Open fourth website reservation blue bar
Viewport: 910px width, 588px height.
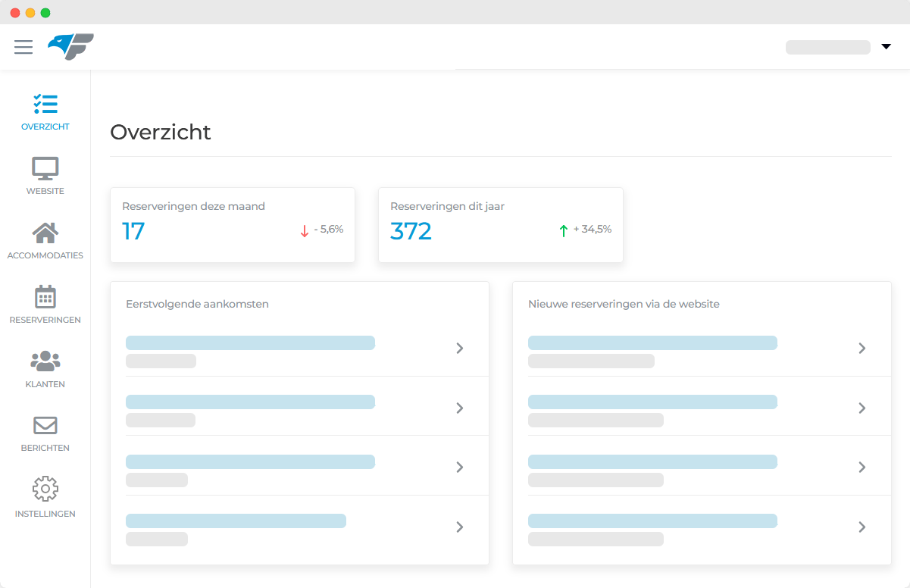[x=652, y=521]
